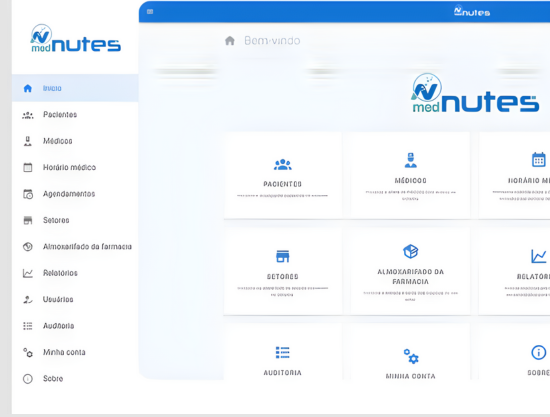The image size is (550, 417).
Task: Click the line chart icon on RELATÓRIOS card
Action: pyautogui.click(x=539, y=256)
